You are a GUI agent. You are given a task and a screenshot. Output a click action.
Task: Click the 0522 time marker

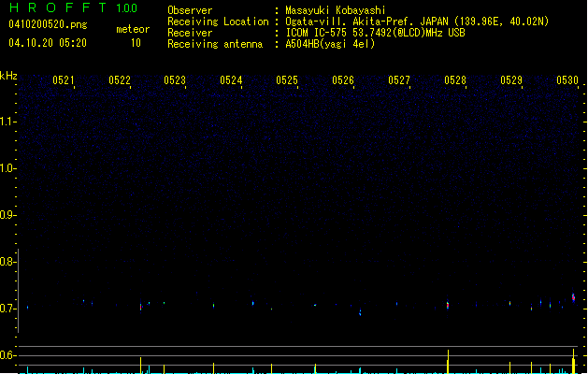click(120, 80)
